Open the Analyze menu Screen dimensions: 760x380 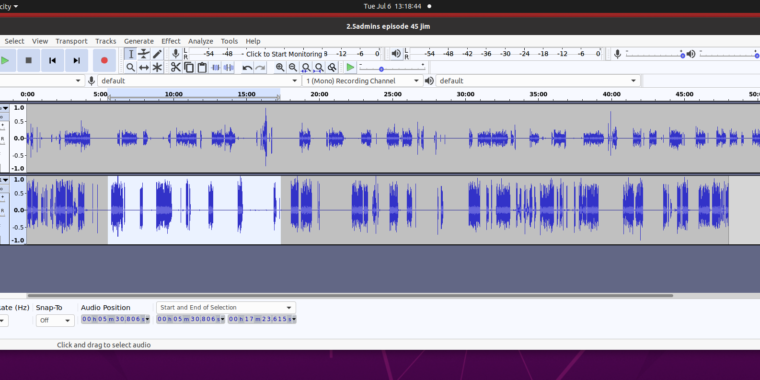(x=201, y=41)
